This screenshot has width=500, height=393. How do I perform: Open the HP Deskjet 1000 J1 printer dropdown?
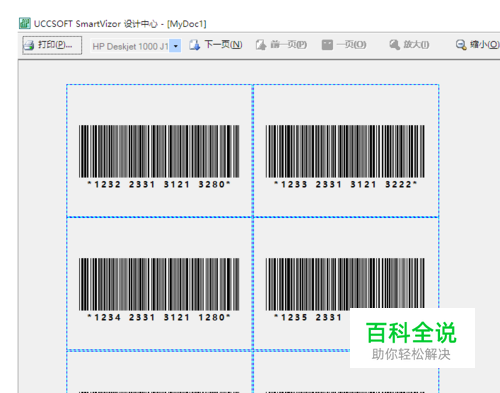(175, 46)
